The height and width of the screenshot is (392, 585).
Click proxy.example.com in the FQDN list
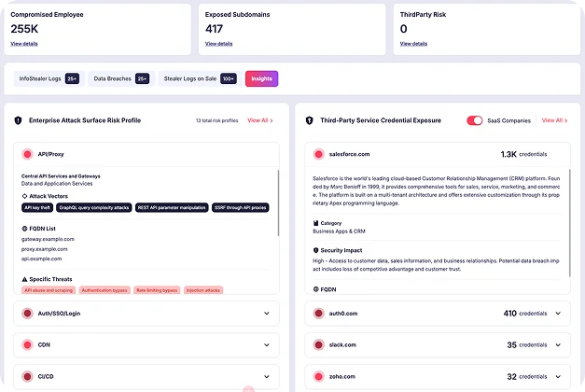pos(45,249)
